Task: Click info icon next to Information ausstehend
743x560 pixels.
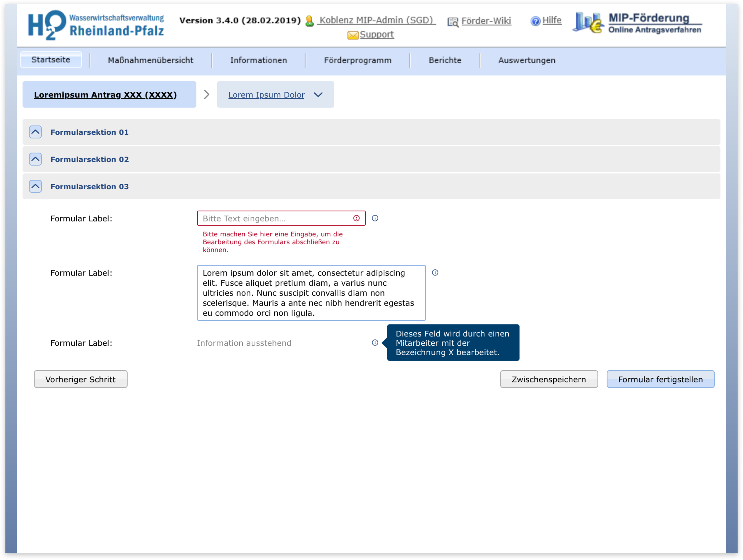Action: [375, 343]
